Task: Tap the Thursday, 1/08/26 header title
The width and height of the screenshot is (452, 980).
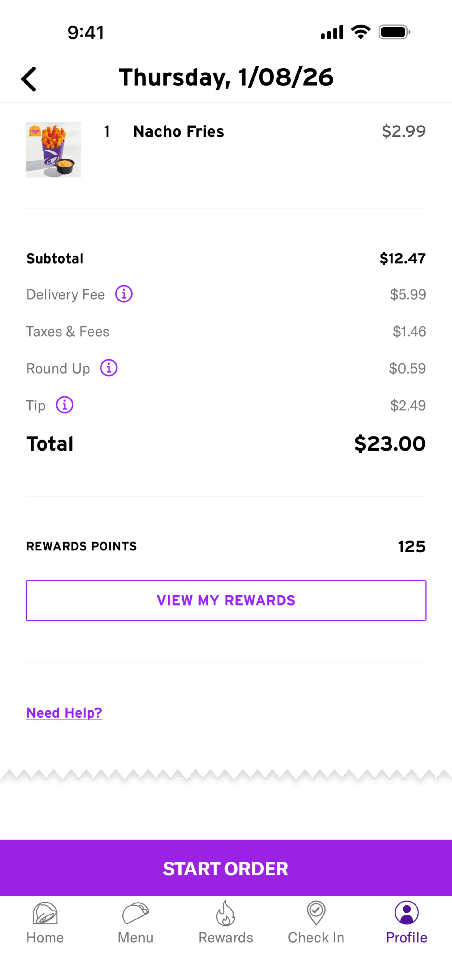Action: click(x=226, y=78)
